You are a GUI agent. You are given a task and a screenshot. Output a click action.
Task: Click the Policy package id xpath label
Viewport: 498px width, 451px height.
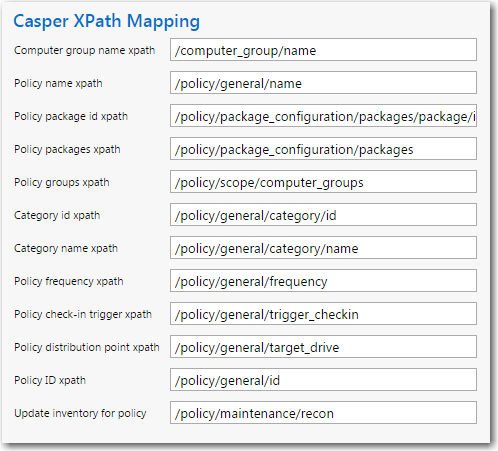tap(71, 116)
